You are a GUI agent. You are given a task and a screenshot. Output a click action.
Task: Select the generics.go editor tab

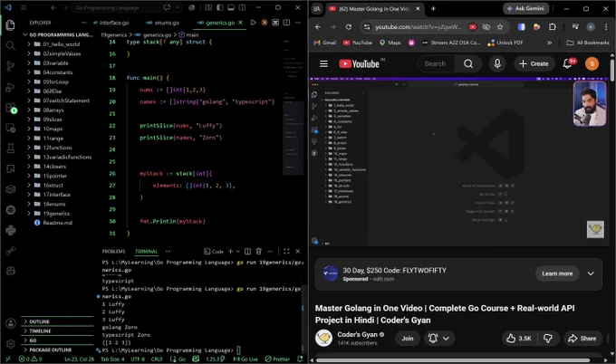point(220,23)
